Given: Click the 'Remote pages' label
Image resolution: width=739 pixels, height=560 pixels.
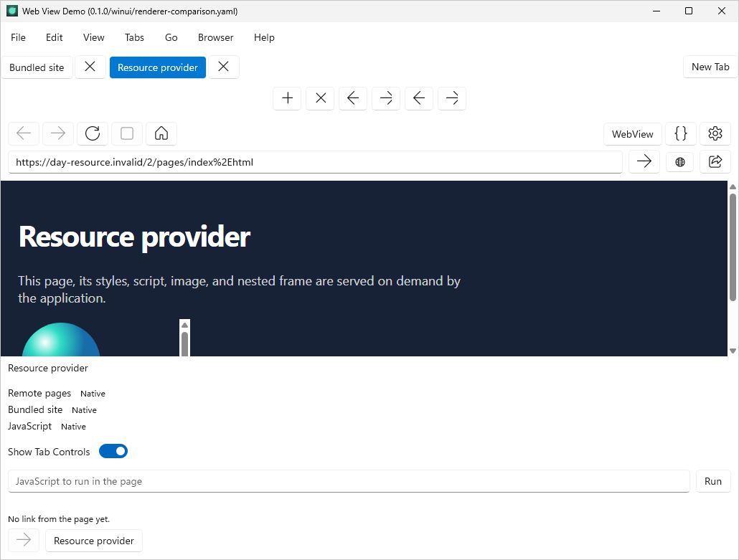Looking at the screenshot, I should (39, 393).
